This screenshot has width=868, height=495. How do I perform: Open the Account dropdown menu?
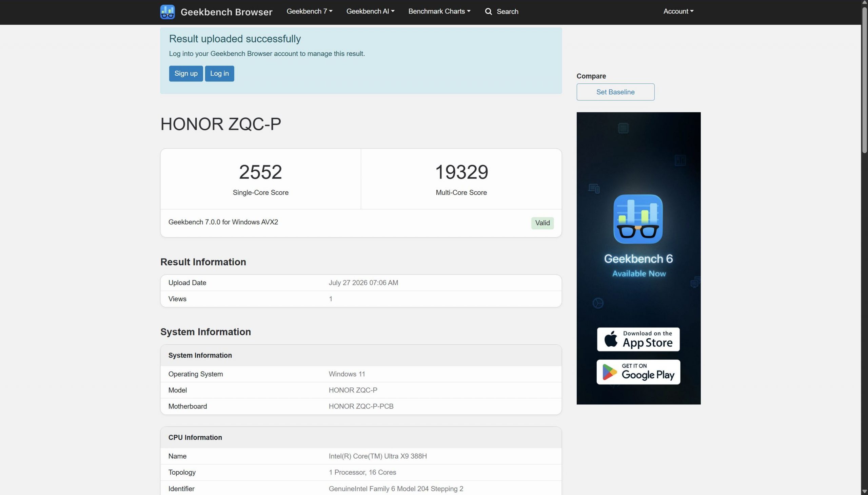tap(678, 11)
